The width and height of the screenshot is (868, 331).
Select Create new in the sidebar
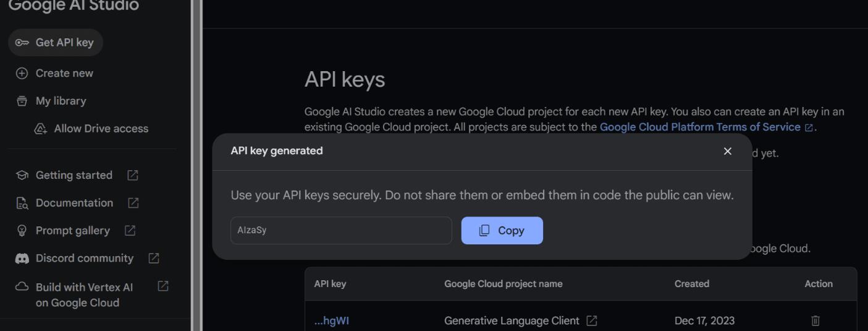pyautogui.click(x=64, y=73)
